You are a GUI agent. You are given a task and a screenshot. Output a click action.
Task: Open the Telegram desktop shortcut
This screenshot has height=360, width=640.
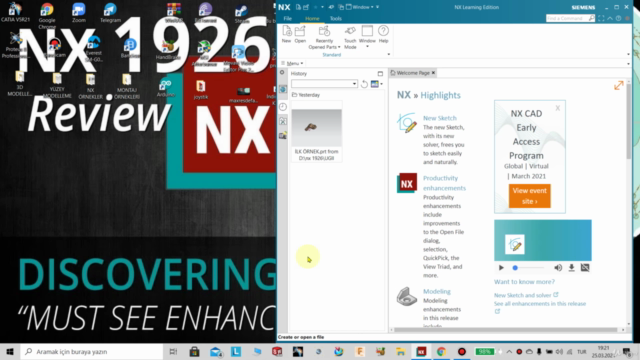110,13
